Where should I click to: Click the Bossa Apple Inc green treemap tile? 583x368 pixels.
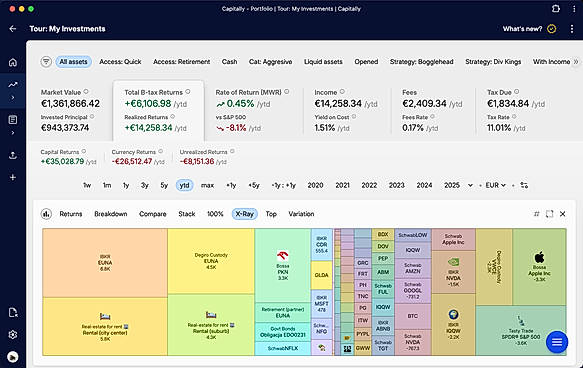[539, 267]
